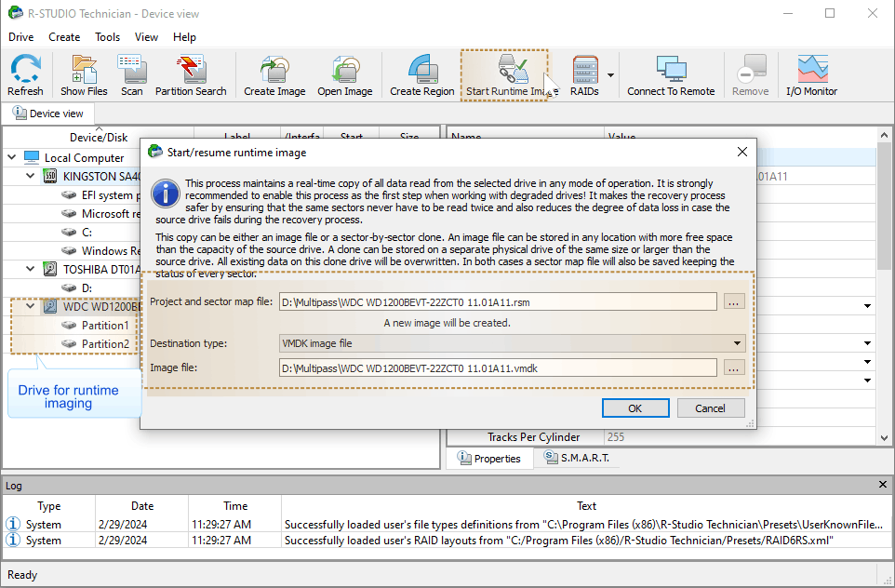Open the Create menu
895x588 pixels.
(64, 37)
